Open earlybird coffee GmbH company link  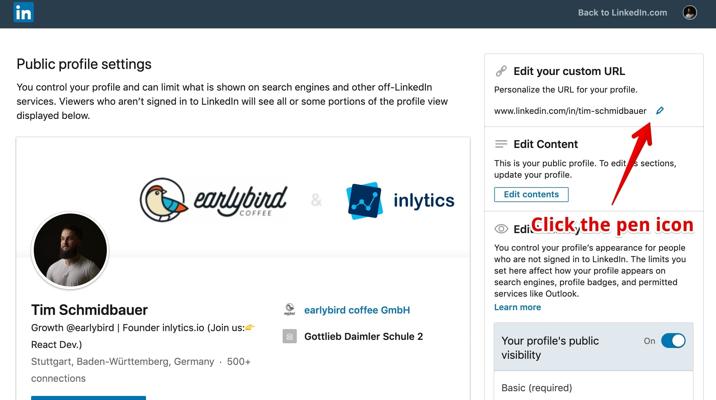[x=357, y=310]
